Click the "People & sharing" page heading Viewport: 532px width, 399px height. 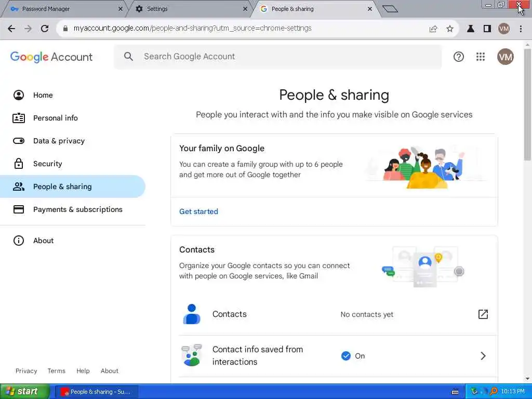334,95
